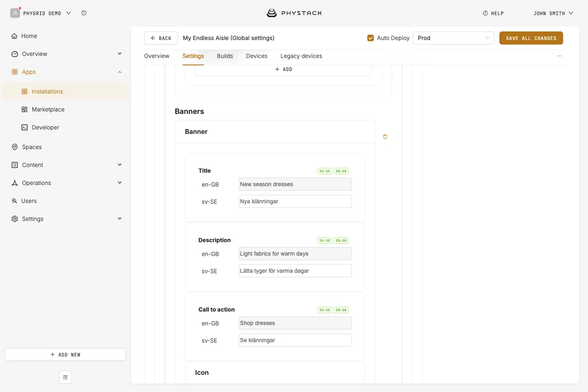
Task: Edit the sv-SE Title field
Action: (x=295, y=201)
